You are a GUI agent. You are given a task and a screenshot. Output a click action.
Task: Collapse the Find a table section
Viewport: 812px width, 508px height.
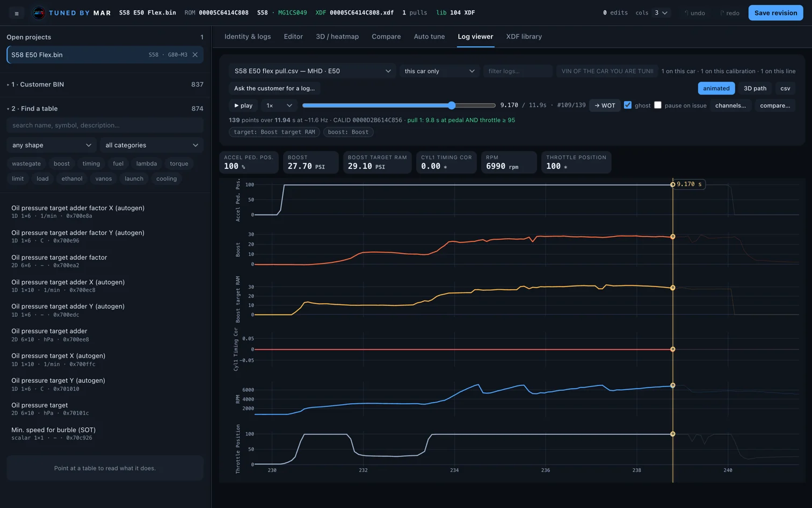[x=105, y=109]
